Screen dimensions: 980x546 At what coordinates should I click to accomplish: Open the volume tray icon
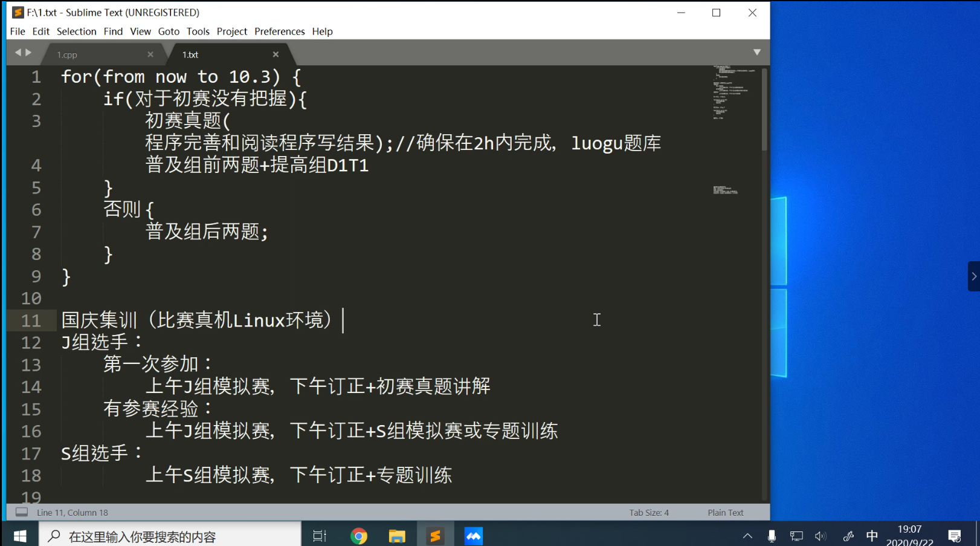(820, 536)
